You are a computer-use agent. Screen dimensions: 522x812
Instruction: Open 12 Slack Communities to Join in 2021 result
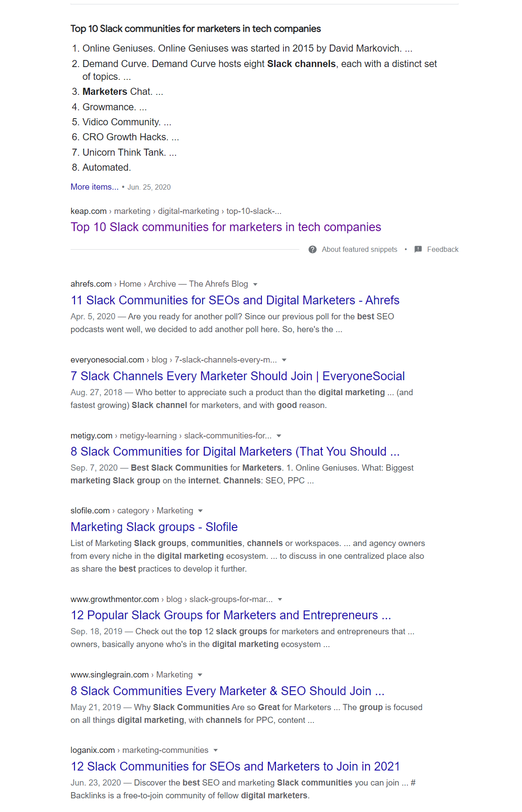pos(235,767)
